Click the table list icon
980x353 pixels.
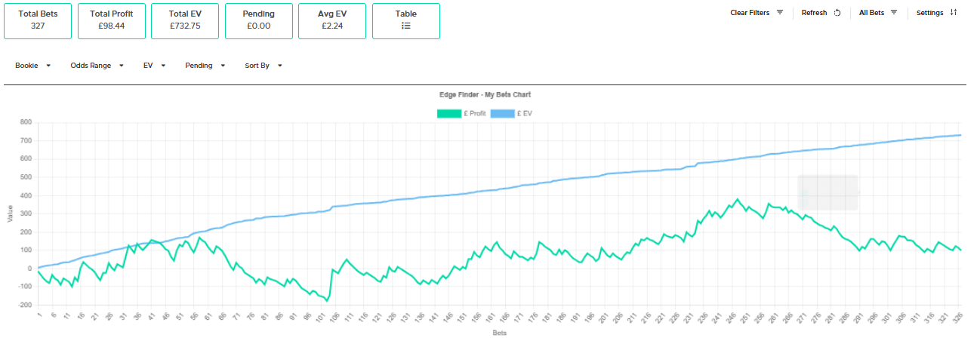(406, 26)
